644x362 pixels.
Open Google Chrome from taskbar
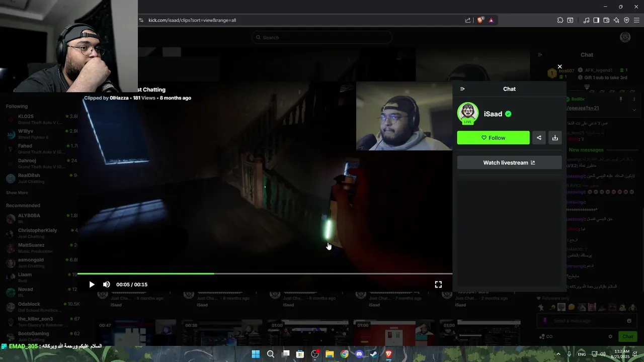(345, 354)
